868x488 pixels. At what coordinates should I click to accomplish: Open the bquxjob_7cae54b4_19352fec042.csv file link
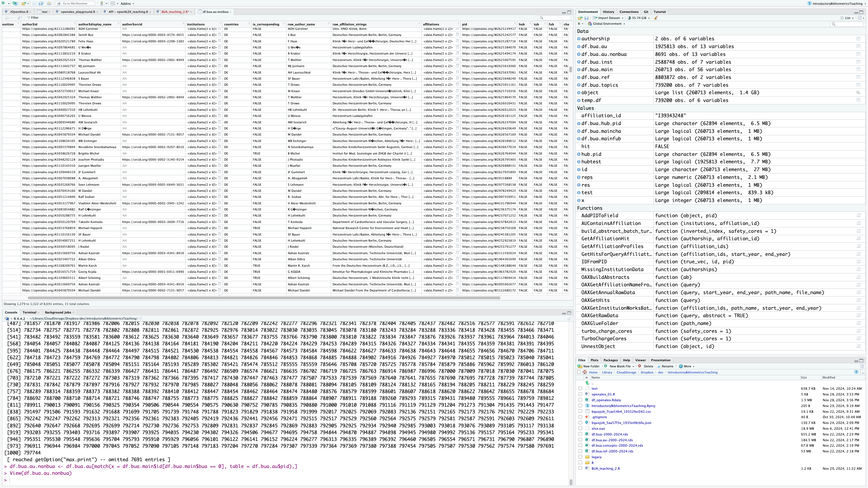click(x=621, y=411)
